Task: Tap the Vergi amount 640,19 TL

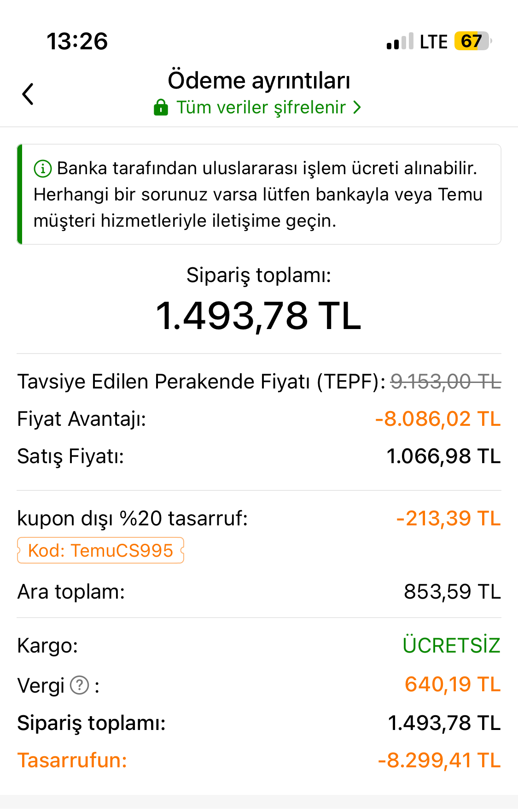Action: (452, 684)
